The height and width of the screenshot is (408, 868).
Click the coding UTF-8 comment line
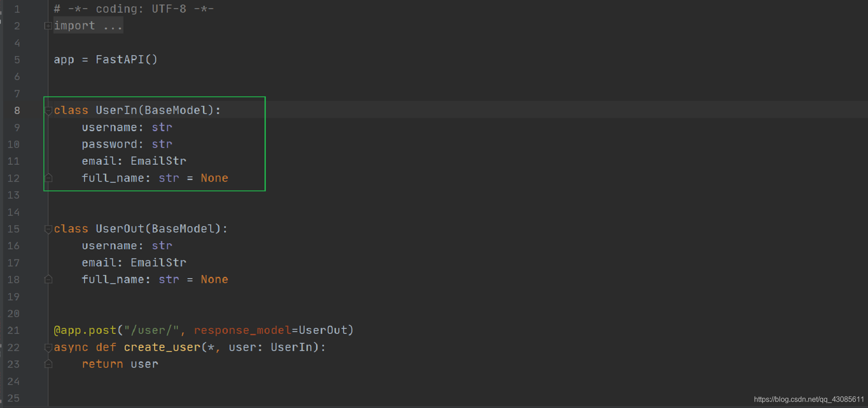click(x=134, y=9)
